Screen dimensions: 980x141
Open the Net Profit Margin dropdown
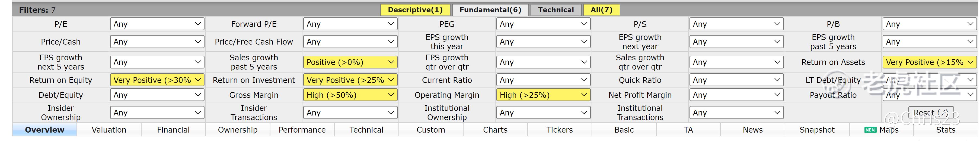(736, 95)
